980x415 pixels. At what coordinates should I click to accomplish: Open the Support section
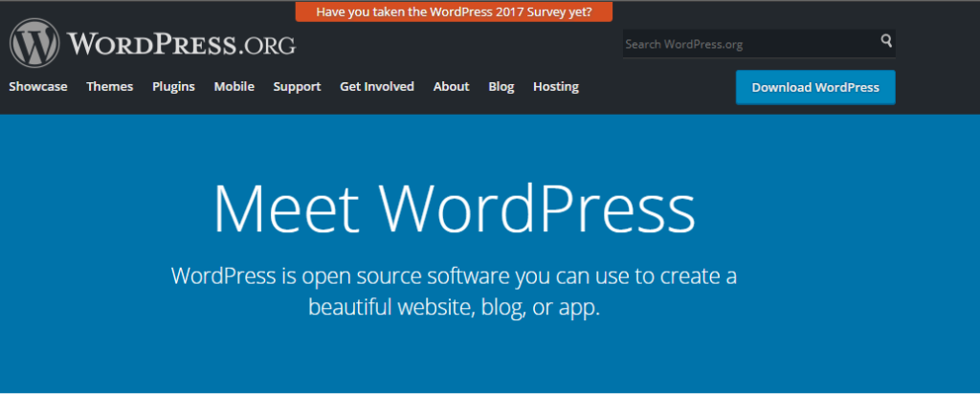click(297, 87)
